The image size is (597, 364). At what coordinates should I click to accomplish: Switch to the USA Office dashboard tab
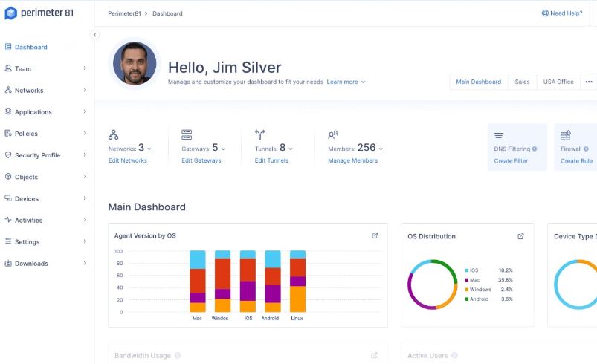point(558,82)
